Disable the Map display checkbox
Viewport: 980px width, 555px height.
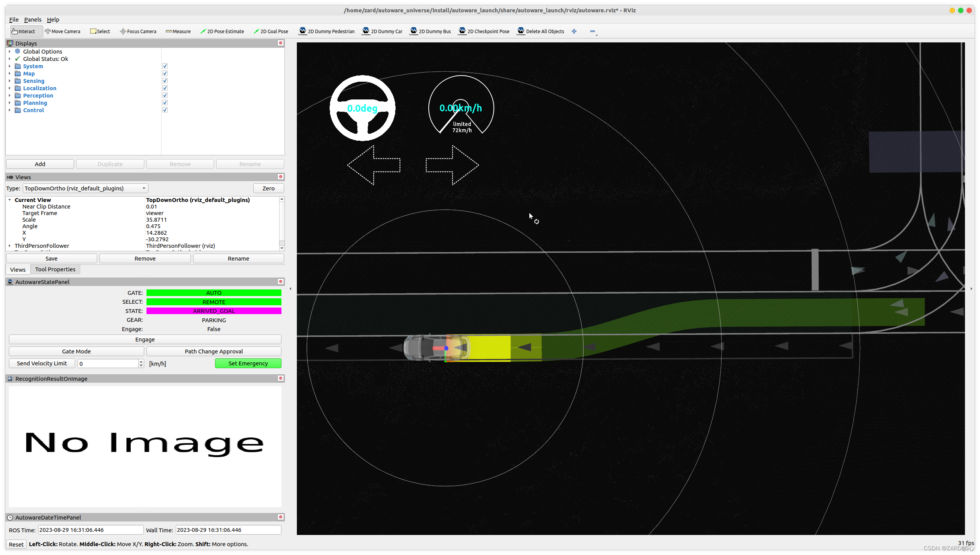pos(165,73)
